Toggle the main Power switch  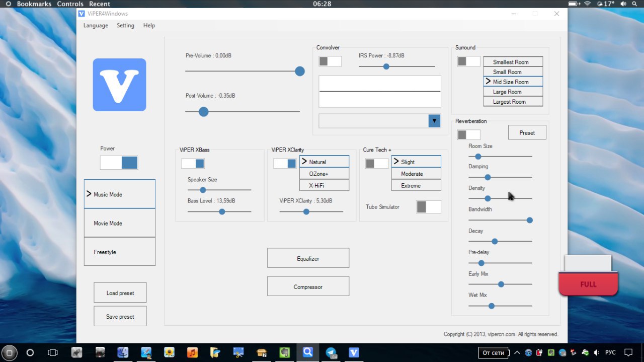pos(119,163)
